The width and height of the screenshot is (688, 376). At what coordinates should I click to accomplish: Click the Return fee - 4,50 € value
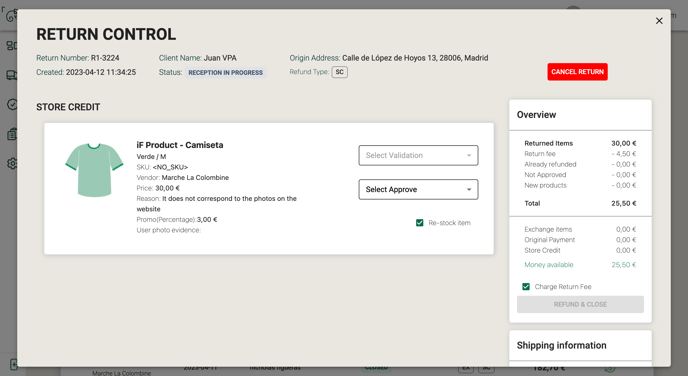click(624, 154)
